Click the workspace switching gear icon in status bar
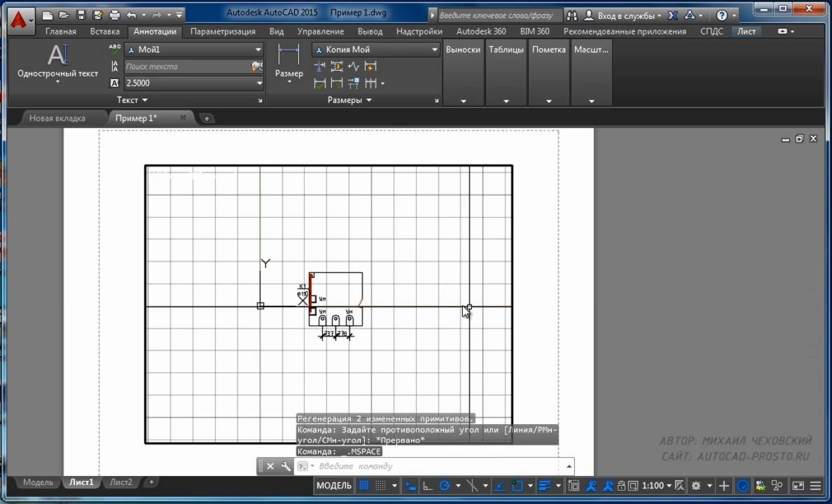 point(695,485)
